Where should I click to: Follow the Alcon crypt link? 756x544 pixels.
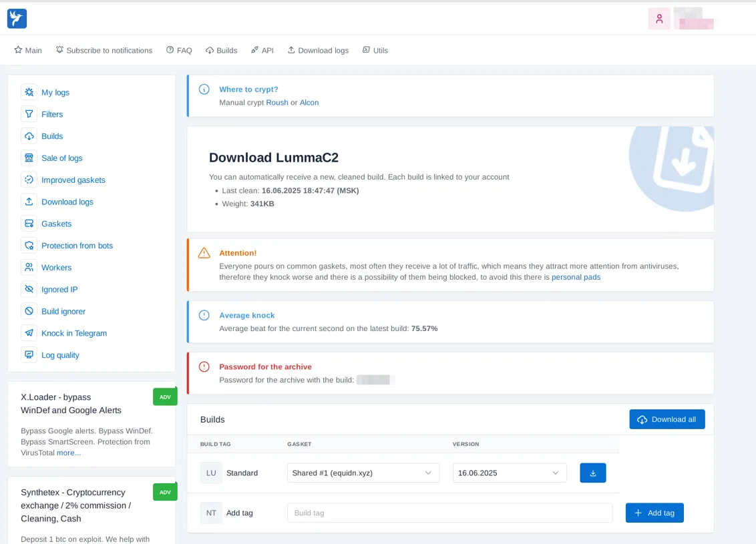click(x=309, y=103)
